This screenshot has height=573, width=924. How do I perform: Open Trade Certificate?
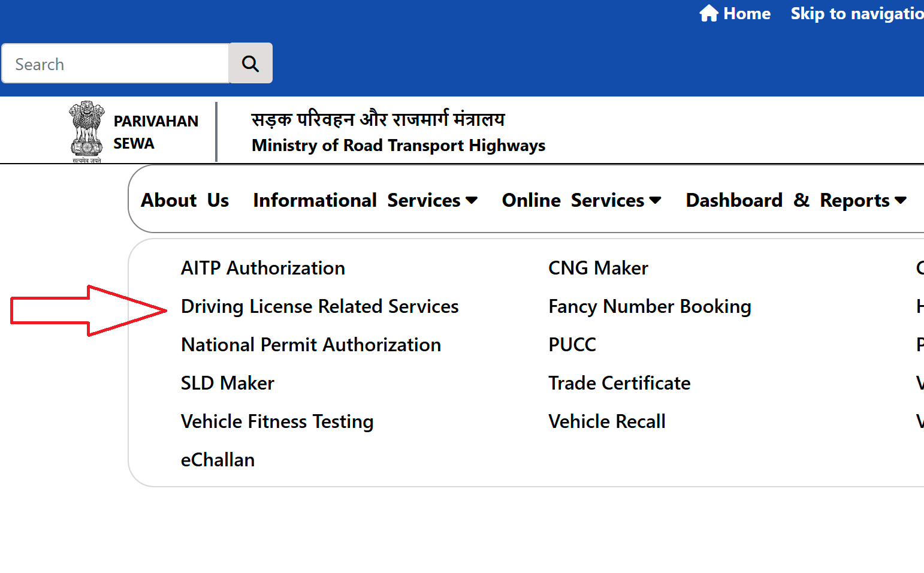point(619,383)
